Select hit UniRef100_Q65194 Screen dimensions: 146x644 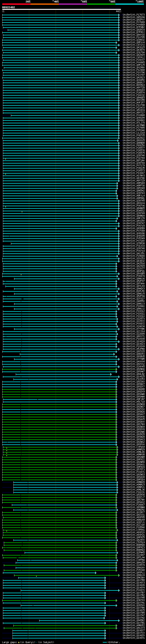(x=134, y=17)
